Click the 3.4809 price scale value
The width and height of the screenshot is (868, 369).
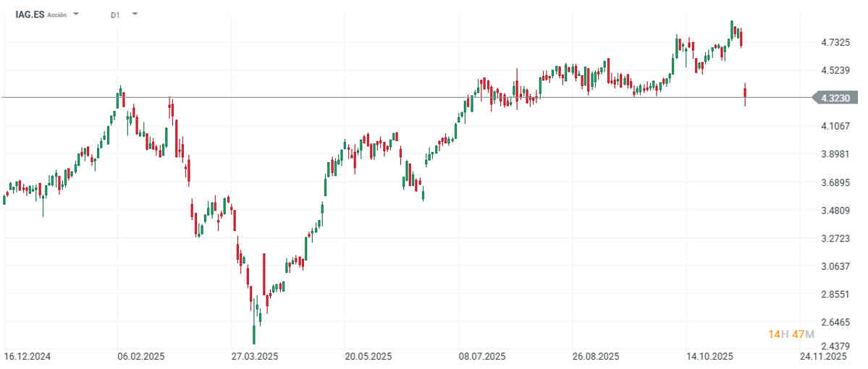(835, 211)
